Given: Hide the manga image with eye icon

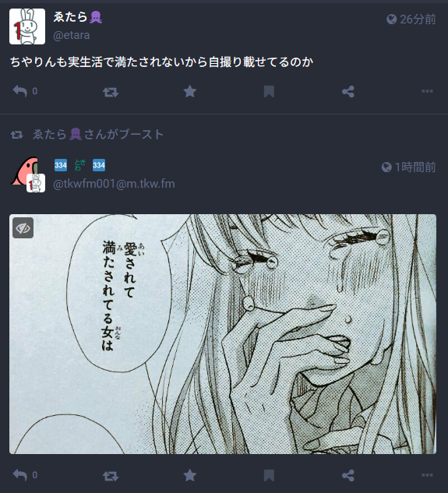Looking at the screenshot, I should pos(23,227).
